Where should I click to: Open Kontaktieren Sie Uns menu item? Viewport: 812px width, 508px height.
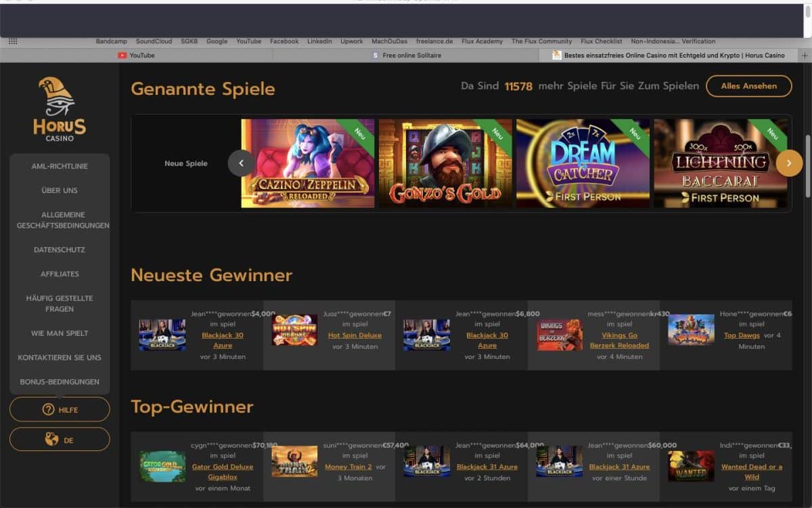coord(60,358)
